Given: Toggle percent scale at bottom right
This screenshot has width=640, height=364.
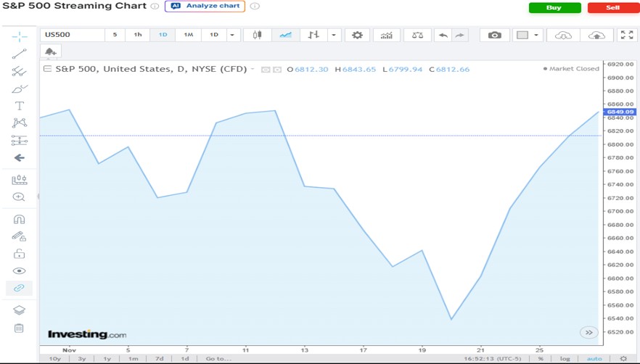Looking at the screenshot, I should [541, 359].
